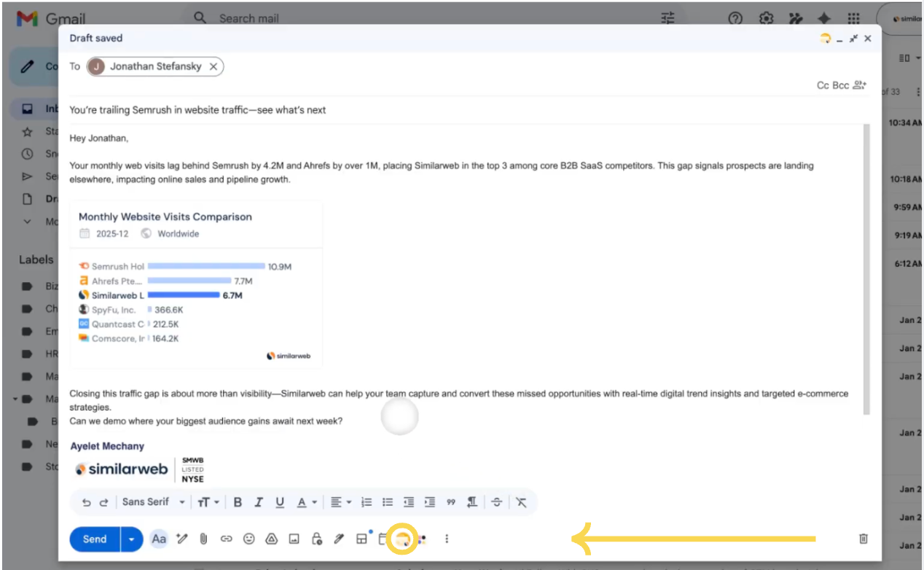Toggle confidential mode lock icon
Image resolution: width=924 pixels, height=570 pixels.
316,539
